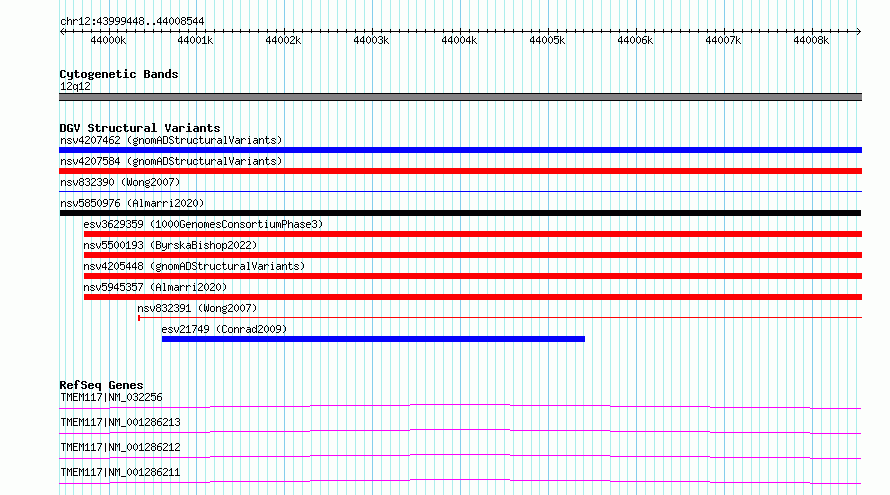Click the magenta NM_032256 transcript line
Screen dimensions: 890x495
coord(460,406)
